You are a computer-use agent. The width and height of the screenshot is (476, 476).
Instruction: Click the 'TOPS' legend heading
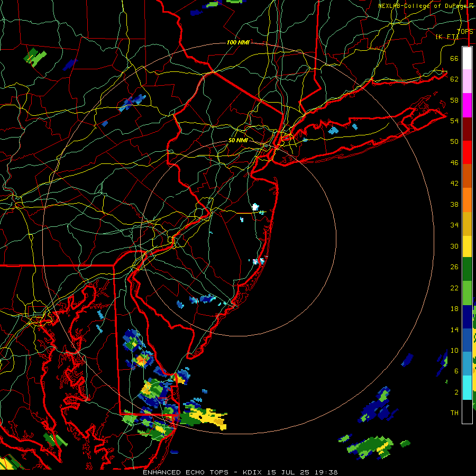tap(465, 32)
